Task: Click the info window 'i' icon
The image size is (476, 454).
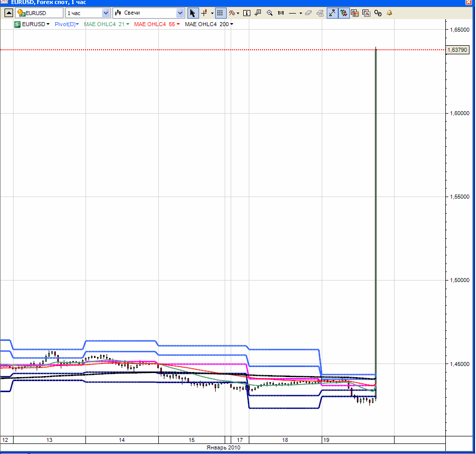Action: click(x=247, y=13)
